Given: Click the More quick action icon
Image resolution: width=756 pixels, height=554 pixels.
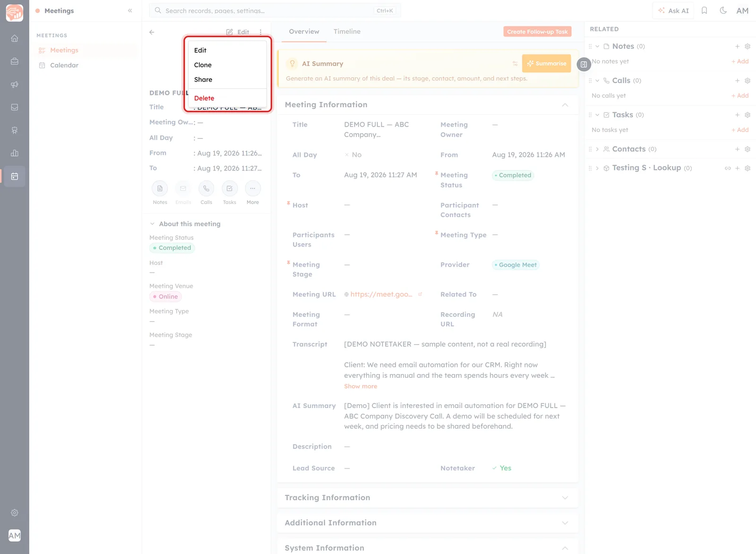Looking at the screenshot, I should pyautogui.click(x=253, y=188).
